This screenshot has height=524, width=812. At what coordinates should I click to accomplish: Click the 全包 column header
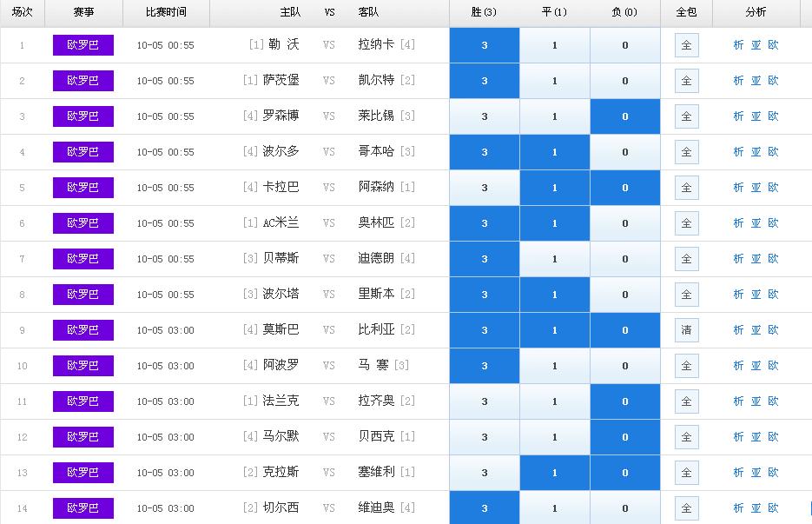(687, 12)
